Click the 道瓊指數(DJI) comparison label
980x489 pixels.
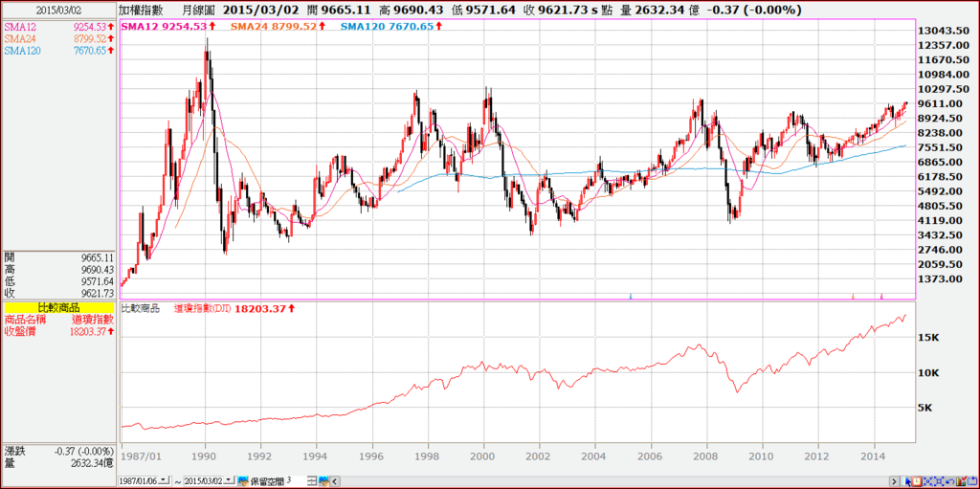coord(203,308)
